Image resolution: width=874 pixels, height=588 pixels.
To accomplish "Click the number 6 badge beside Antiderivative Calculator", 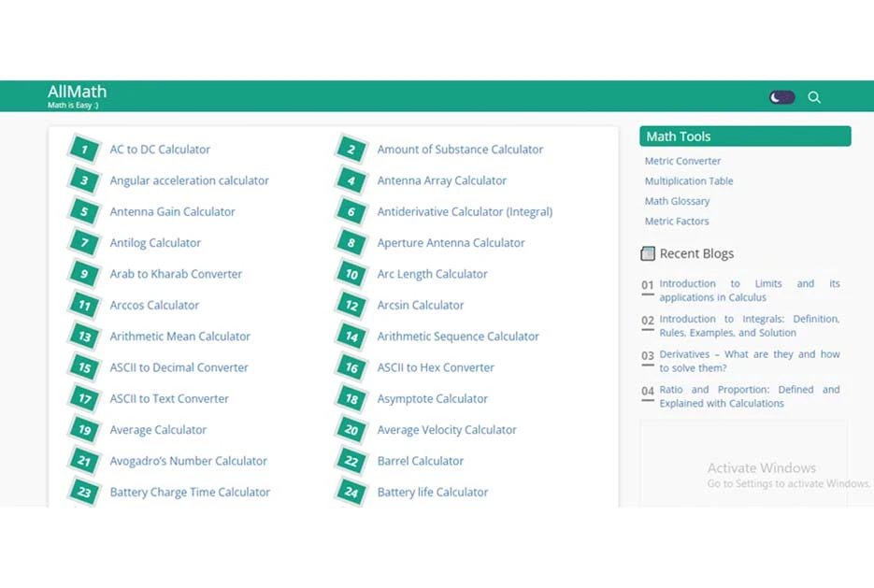I will 351,212.
